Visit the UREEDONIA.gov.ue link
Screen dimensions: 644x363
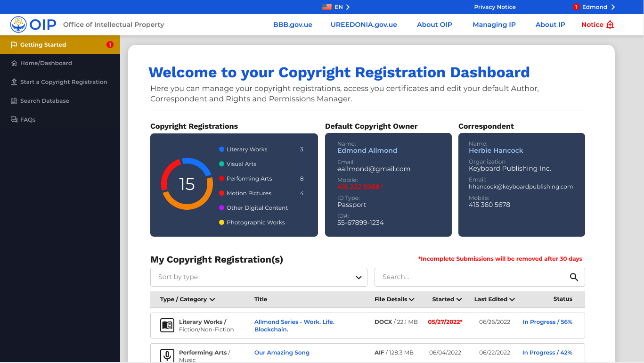pos(364,25)
